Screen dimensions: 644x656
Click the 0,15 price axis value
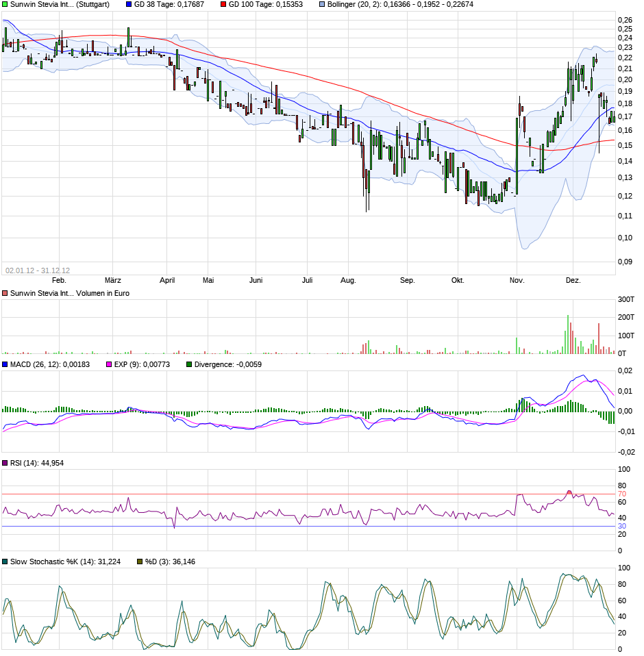pyautogui.click(x=626, y=146)
